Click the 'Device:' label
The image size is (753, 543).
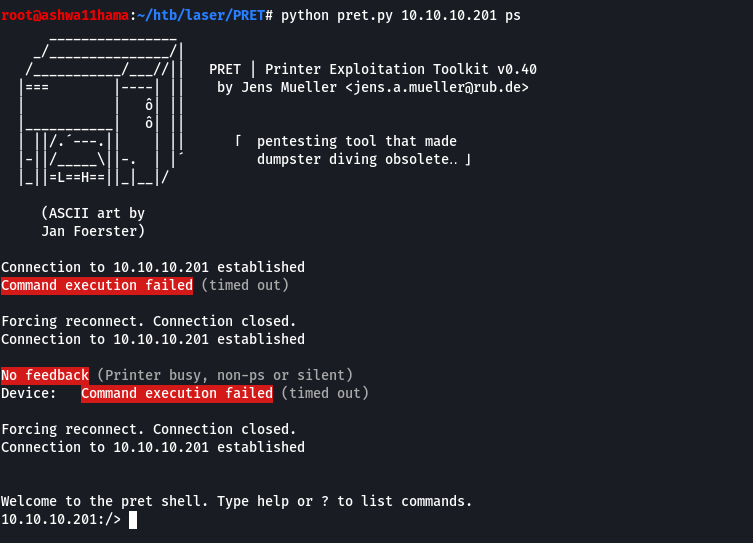[x=29, y=393]
